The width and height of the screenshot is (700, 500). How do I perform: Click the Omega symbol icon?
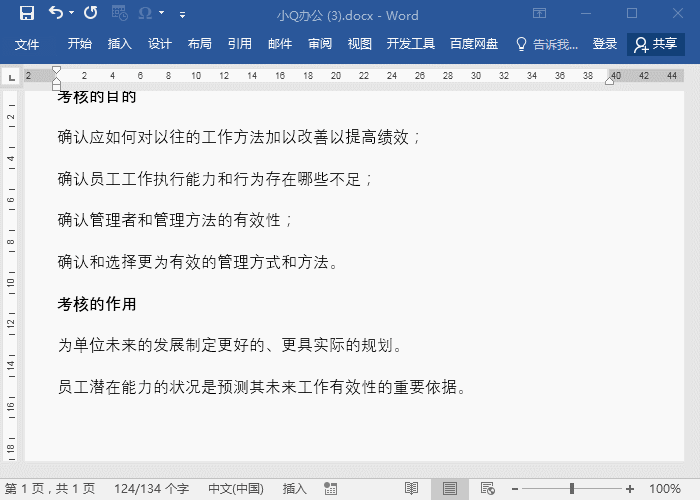[x=146, y=13]
